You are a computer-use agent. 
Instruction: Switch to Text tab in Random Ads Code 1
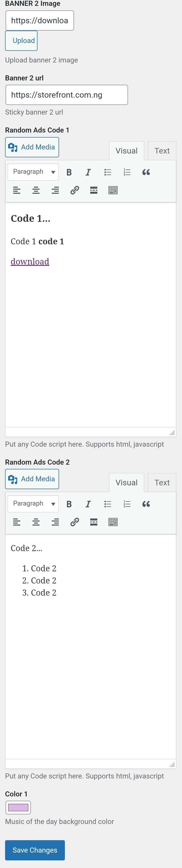pyautogui.click(x=162, y=151)
